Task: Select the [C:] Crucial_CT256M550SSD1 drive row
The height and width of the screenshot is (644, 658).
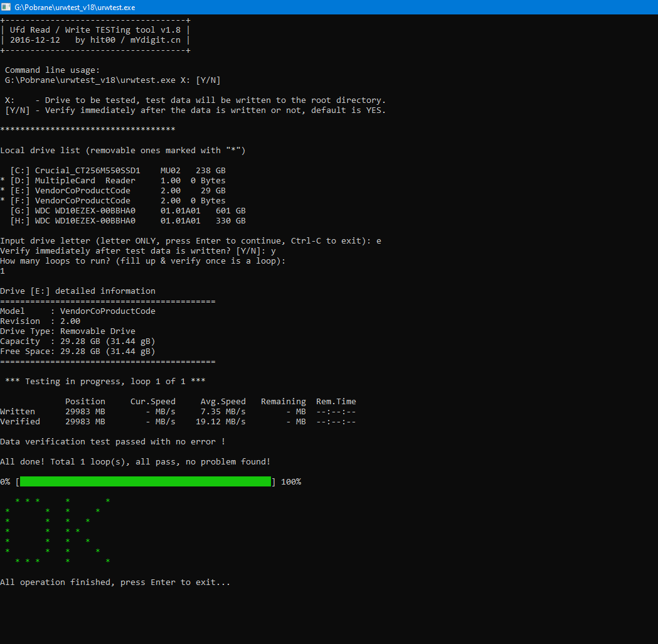Action: coord(118,171)
